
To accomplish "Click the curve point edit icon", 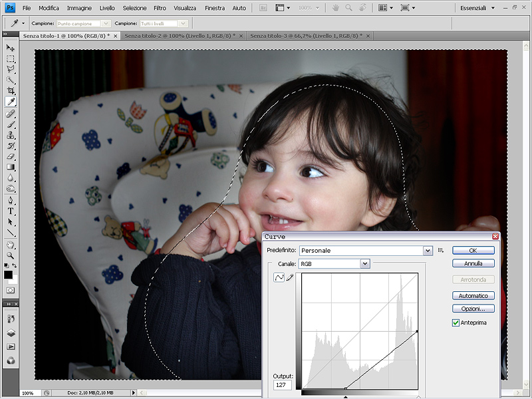I will pos(279,277).
